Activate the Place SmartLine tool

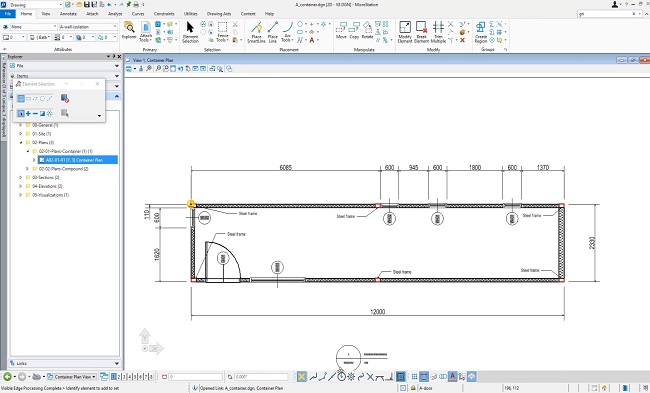(256, 32)
